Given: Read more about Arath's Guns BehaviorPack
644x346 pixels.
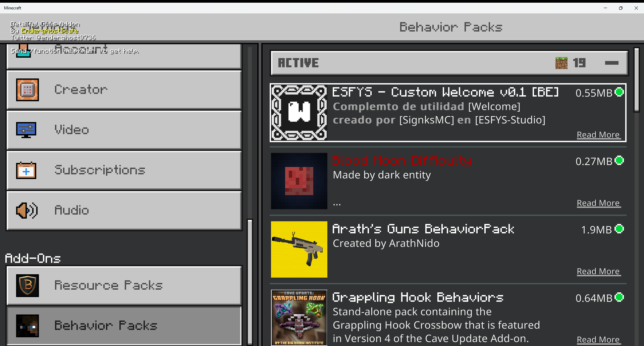Looking at the screenshot, I should click(598, 272).
